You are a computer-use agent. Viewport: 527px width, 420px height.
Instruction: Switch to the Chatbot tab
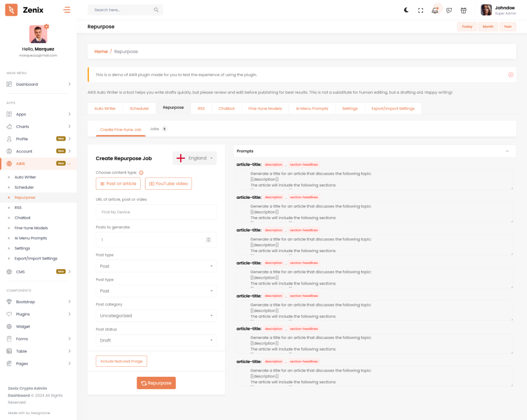coord(226,108)
